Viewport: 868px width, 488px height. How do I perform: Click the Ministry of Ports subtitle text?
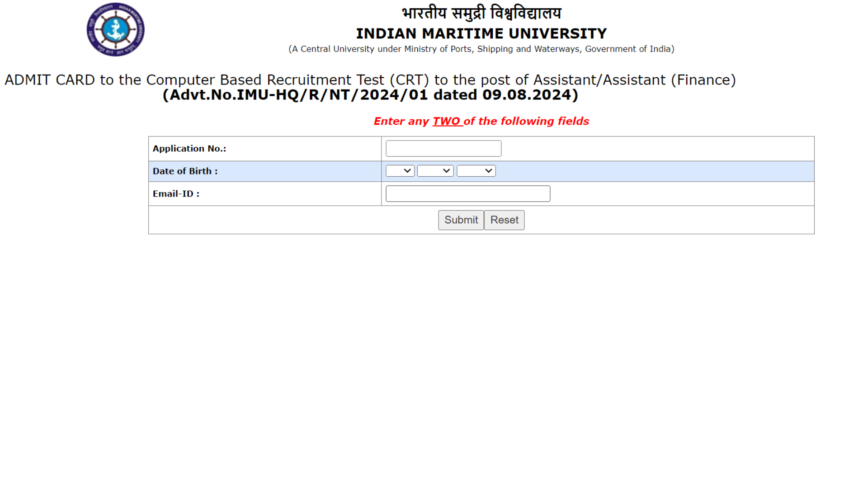[x=481, y=49]
